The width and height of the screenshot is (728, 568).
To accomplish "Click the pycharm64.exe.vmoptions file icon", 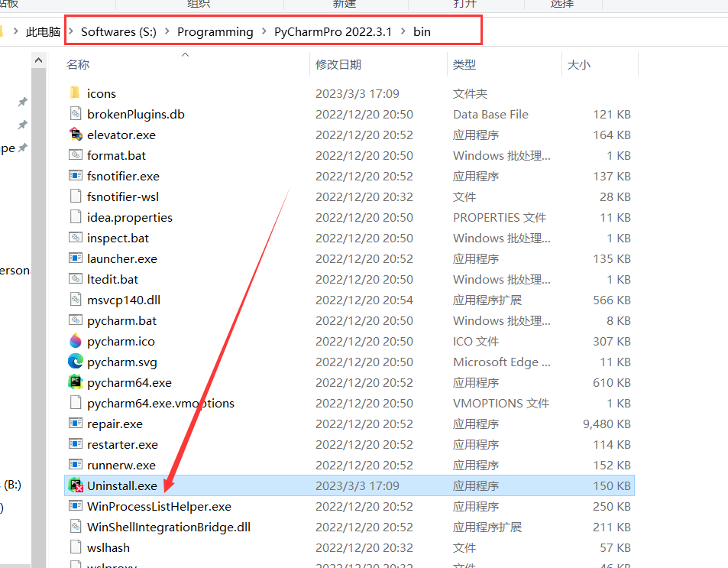I will (x=75, y=403).
